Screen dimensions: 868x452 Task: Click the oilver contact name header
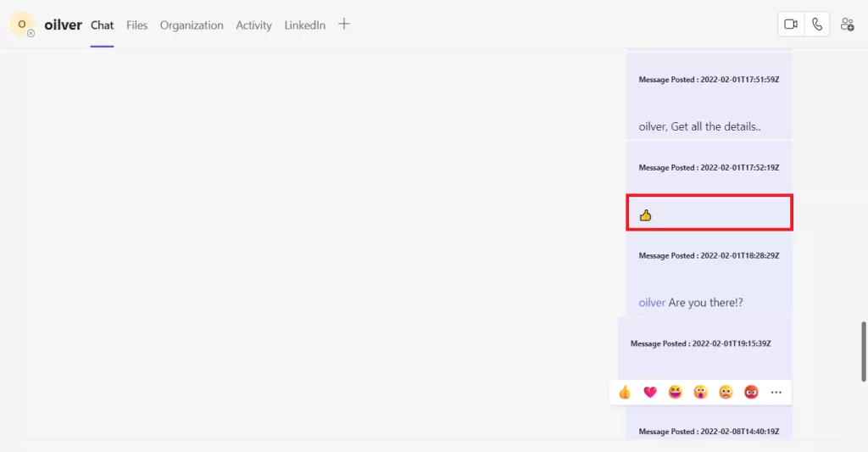point(63,25)
